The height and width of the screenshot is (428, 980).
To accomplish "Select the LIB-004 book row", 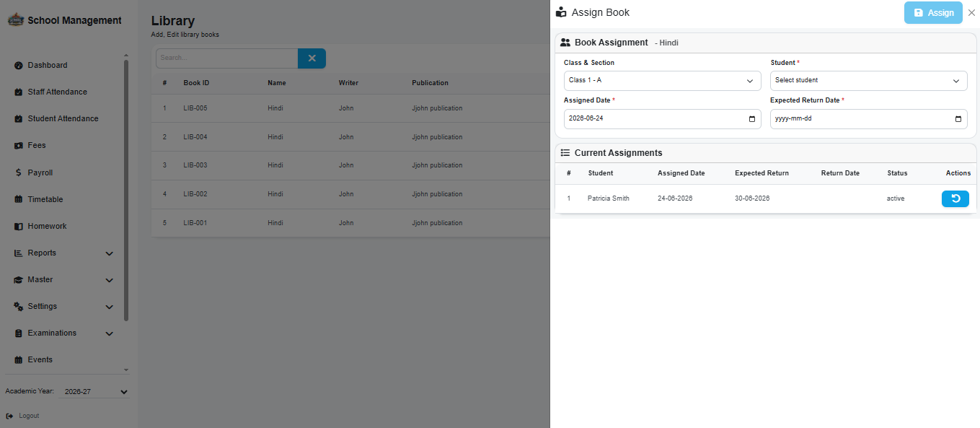I will (x=350, y=137).
